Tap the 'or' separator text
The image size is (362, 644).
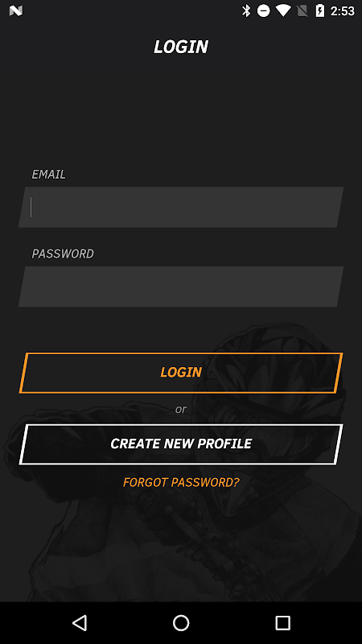[181, 409]
